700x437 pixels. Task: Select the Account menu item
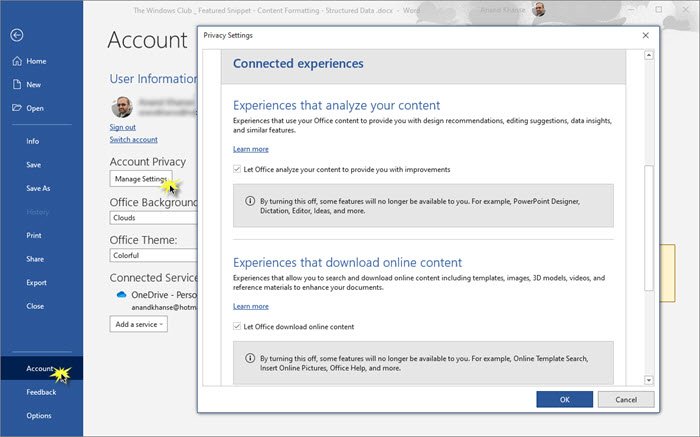tap(42, 368)
